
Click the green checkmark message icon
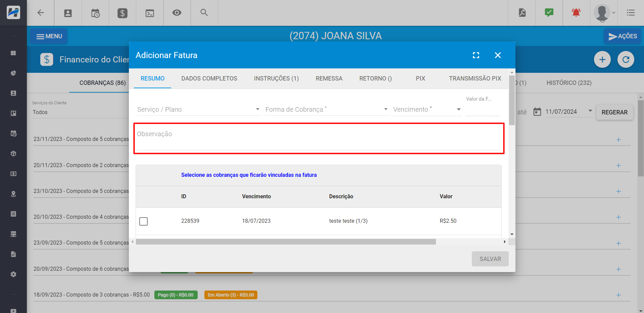[549, 13]
